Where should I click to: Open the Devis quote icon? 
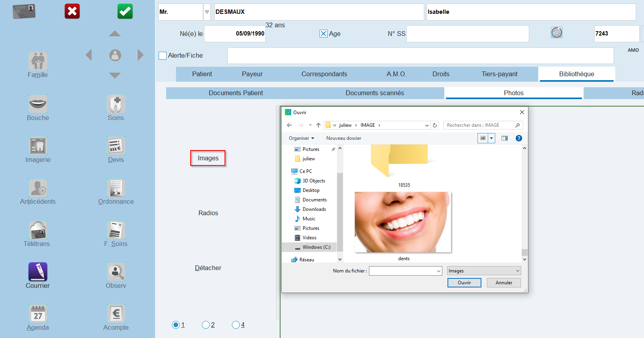coord(116,146)
